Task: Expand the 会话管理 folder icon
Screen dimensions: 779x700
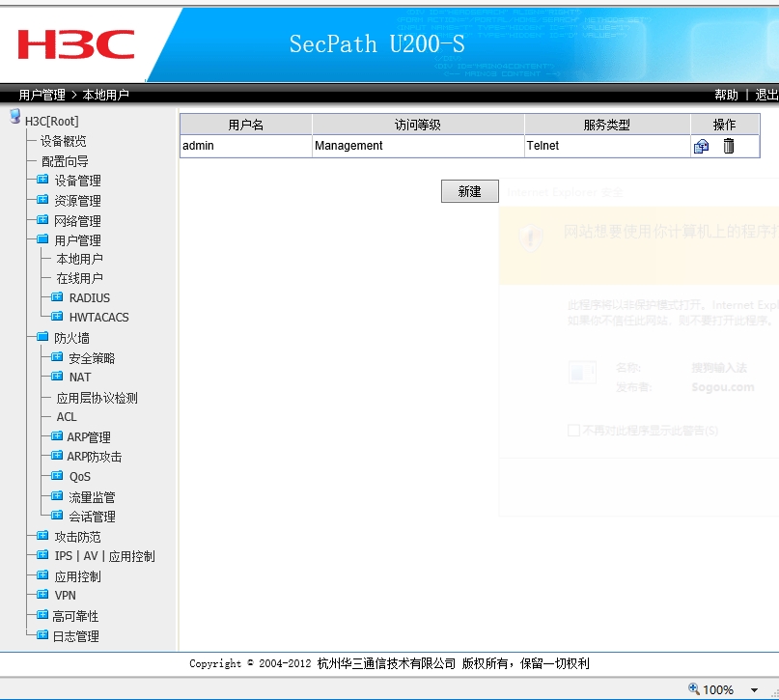Action: pyautogui.click(x=57, y=515)
